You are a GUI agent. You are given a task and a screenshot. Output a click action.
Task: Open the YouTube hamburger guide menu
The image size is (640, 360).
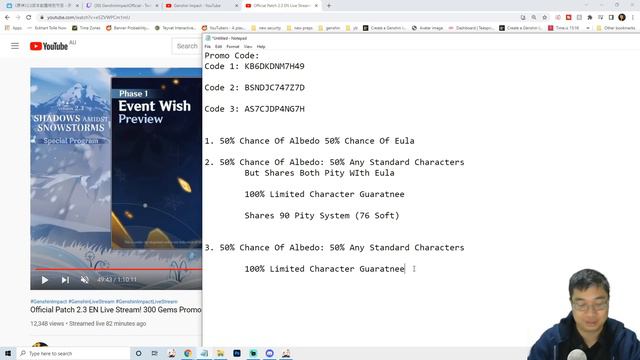coord(15,46)
